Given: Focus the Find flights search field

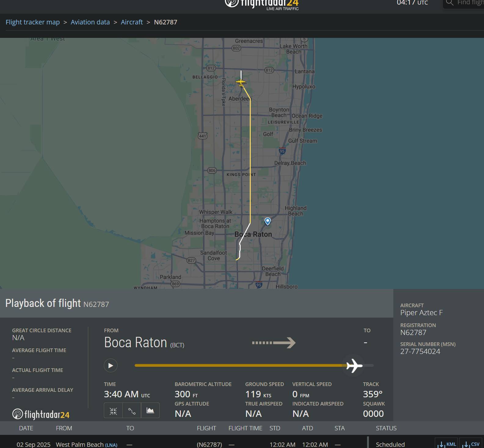Looking at the screenshot, I should coord(464,3).
